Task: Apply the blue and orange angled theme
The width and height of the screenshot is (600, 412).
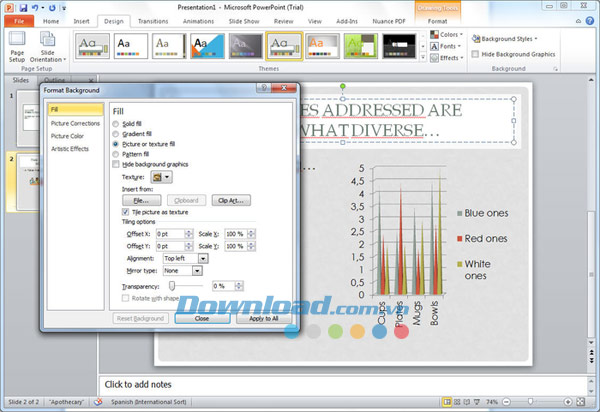Action: click(x=207, y=46)
